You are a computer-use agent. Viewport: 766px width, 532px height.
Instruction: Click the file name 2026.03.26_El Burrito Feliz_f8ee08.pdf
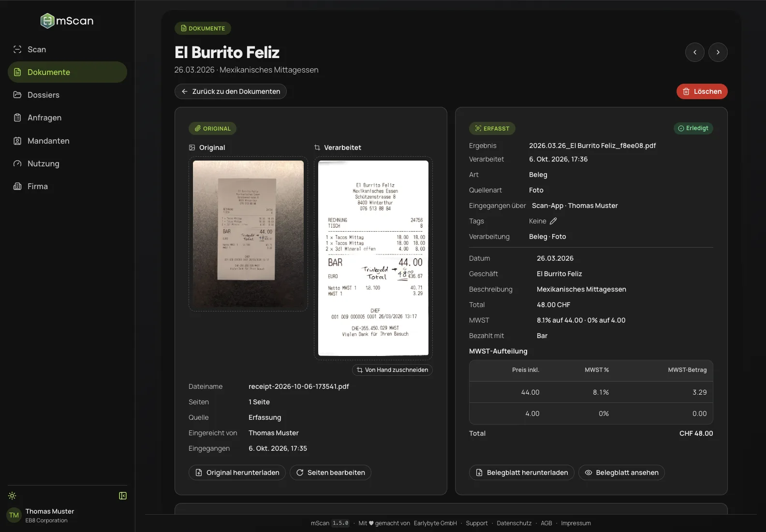(x=592, y=146)
